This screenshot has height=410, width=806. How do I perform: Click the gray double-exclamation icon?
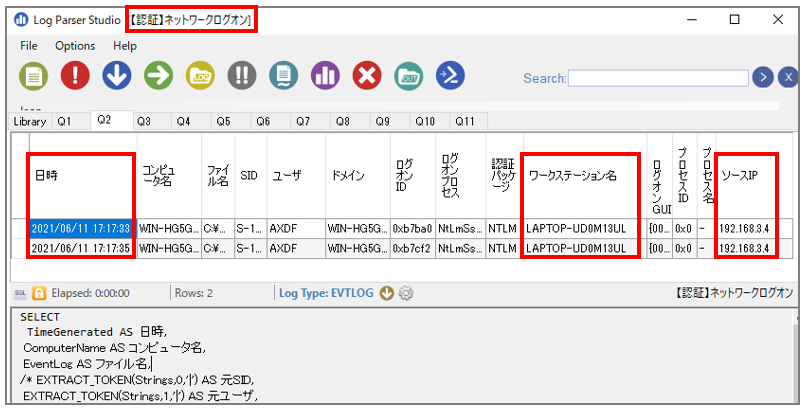tap(242, 76)
